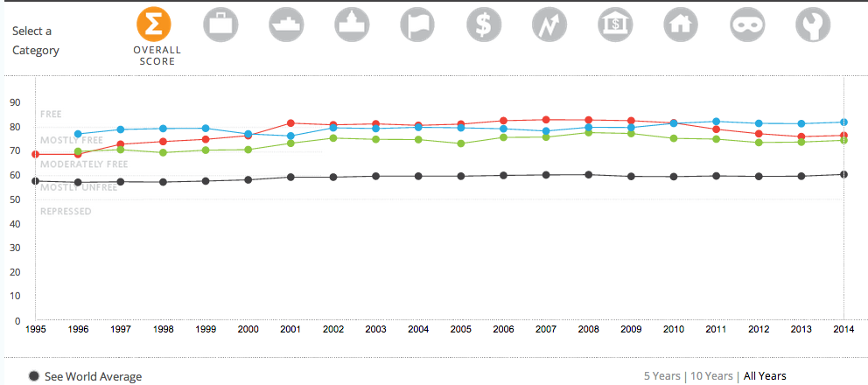Select the cargo ship category icon
The width and height of the screenshot is (868, 385).
click(x=286, y=25)
